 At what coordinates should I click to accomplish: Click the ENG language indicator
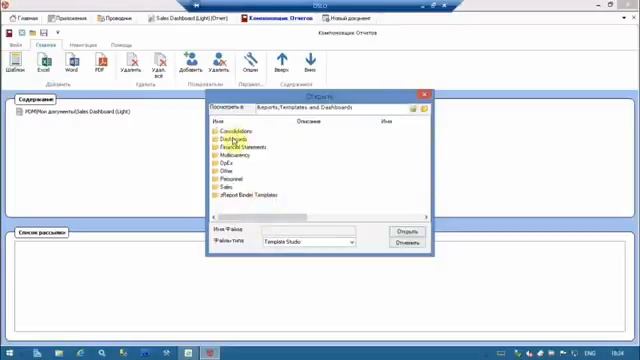point(590,353)
